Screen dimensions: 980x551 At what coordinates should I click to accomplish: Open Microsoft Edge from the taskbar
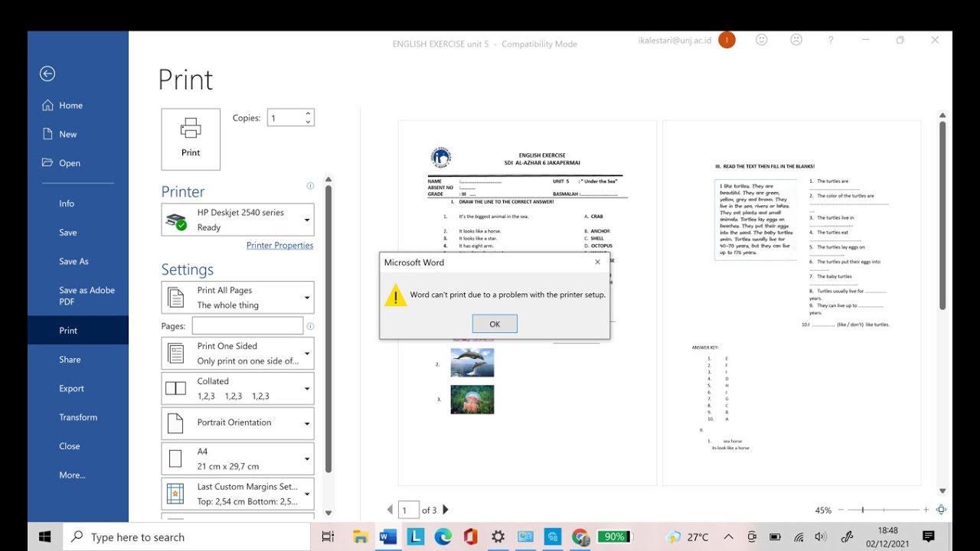443,537
